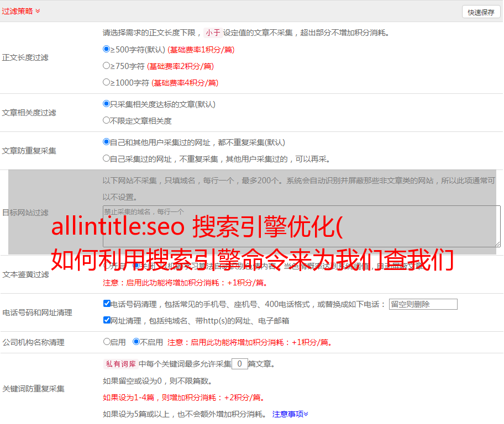Click the chevron icon beside 注意事项
504x424 pixels.
click(x=306, y=414)
